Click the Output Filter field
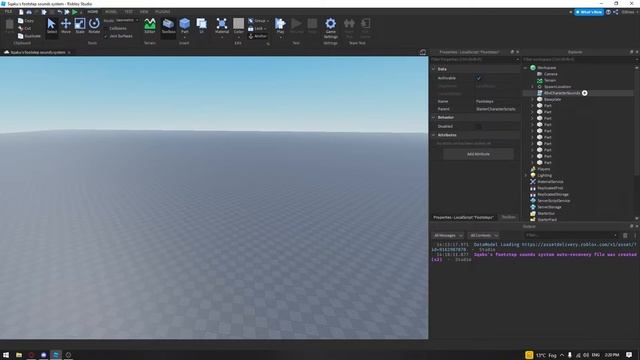The image size is (640, 360). point(571,236)
